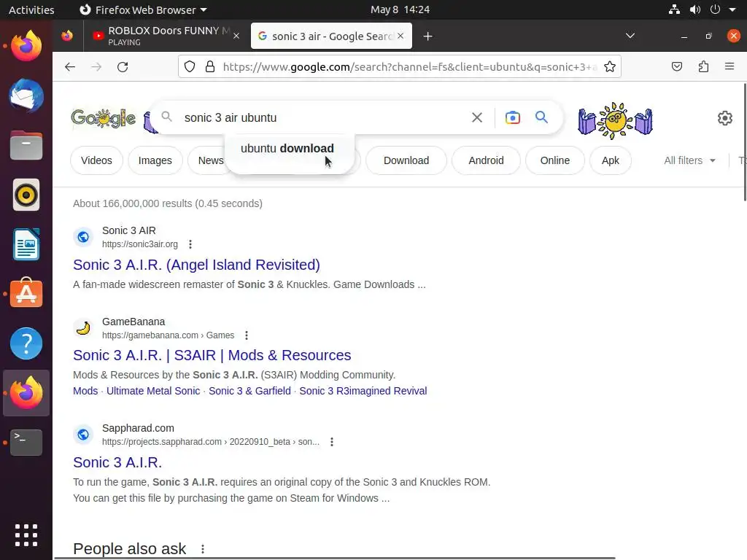Apply the Download filter chip
The width and height of the screenshot is (747, 560).
[x=406, y=160]
